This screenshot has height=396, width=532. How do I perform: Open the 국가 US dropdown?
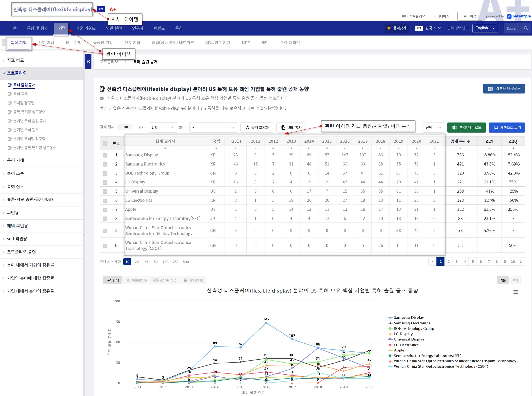[x=162, y=127]
